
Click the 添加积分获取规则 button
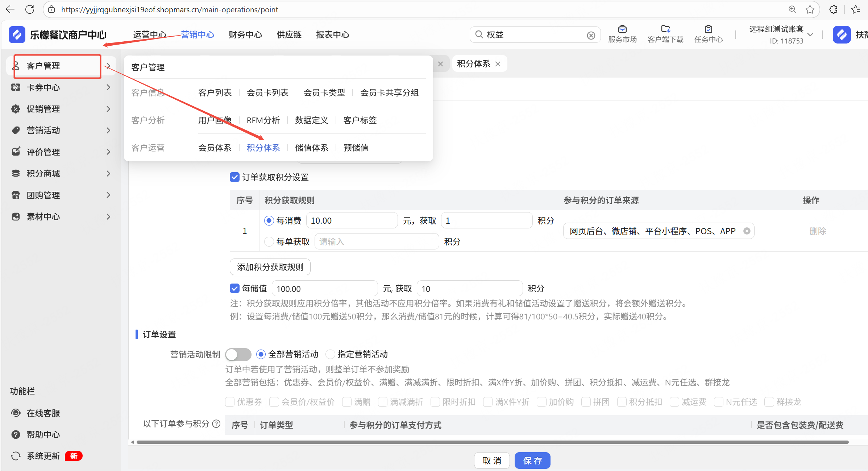270,267
